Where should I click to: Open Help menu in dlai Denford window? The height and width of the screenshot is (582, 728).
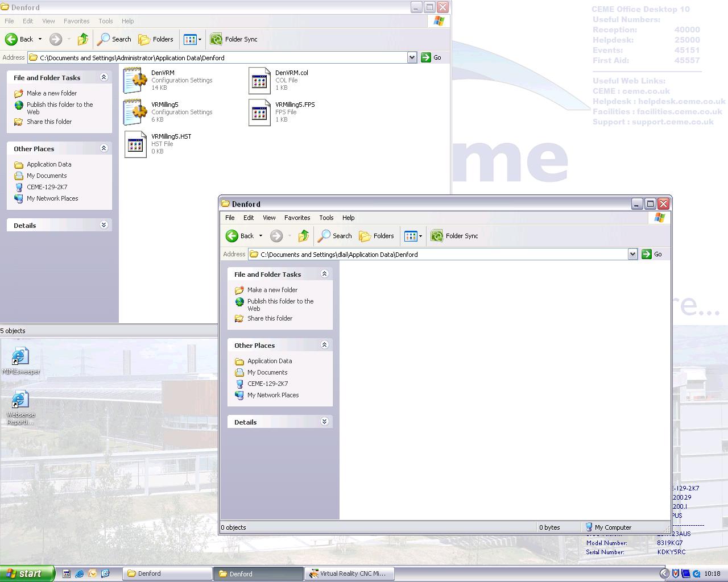[x=349, y=218]
